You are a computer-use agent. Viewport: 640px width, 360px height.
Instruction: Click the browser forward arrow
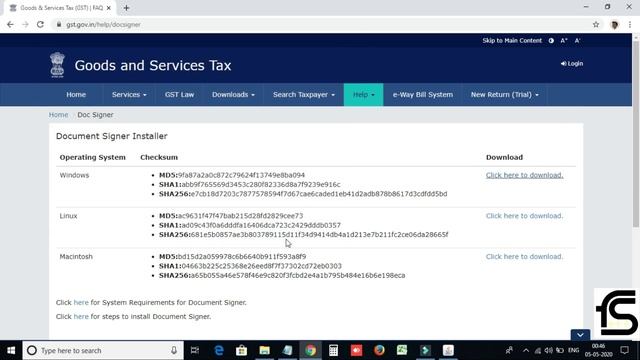pyautogui.click(x=25, y=24)
